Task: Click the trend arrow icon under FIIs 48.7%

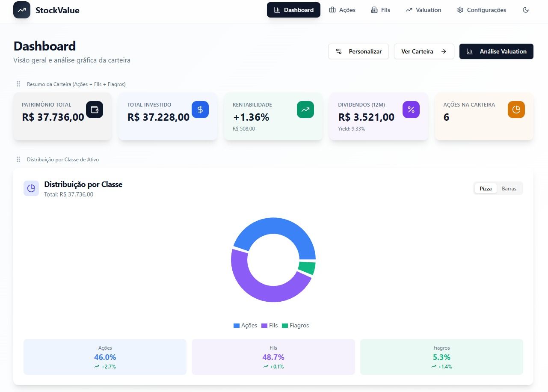Action: click(x=266, y=367)
